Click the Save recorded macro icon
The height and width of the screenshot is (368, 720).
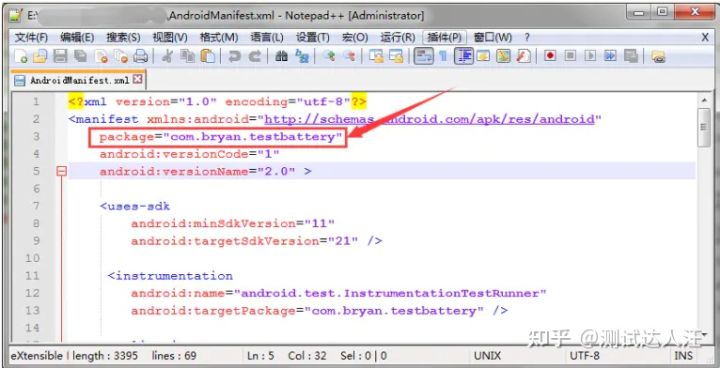(x=631, y=56)
